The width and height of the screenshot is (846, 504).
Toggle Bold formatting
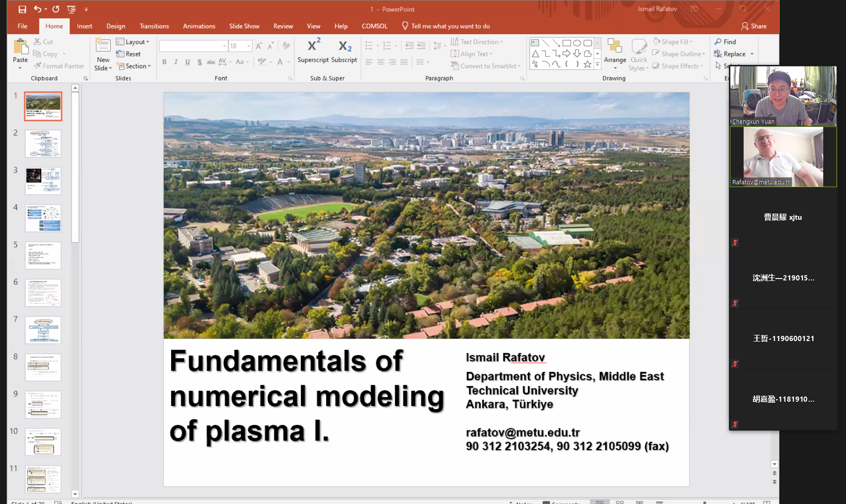click(164, 62)
